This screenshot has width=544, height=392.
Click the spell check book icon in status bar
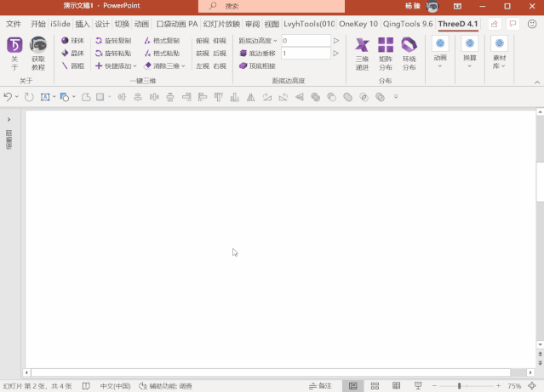pos(86,386)
